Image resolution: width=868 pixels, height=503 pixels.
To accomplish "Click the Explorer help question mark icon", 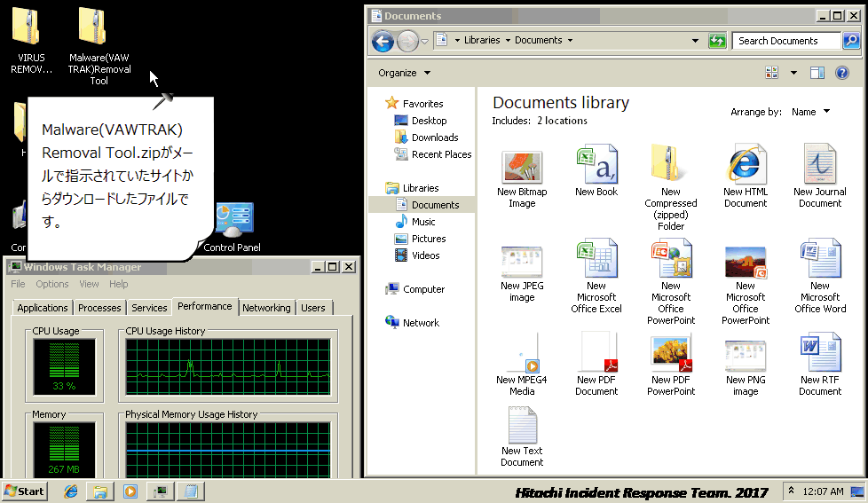I will (x=842, y=73).
